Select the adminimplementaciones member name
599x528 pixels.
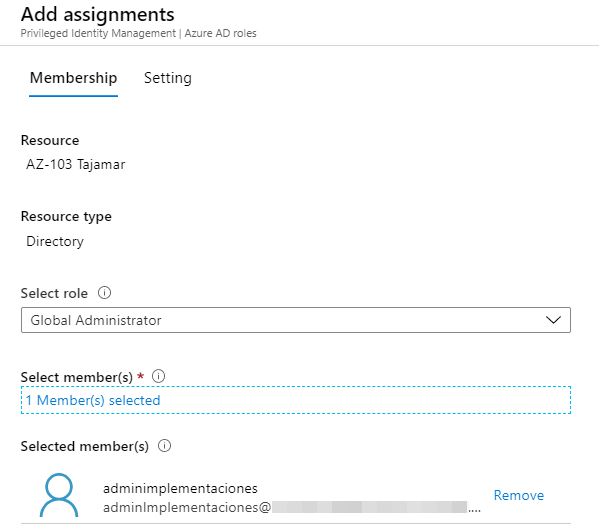pyautogui.click(x=180, y=488)
